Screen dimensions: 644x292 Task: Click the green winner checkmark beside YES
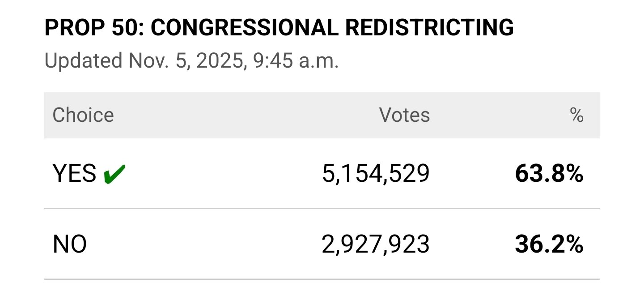[x=114, y=174]
